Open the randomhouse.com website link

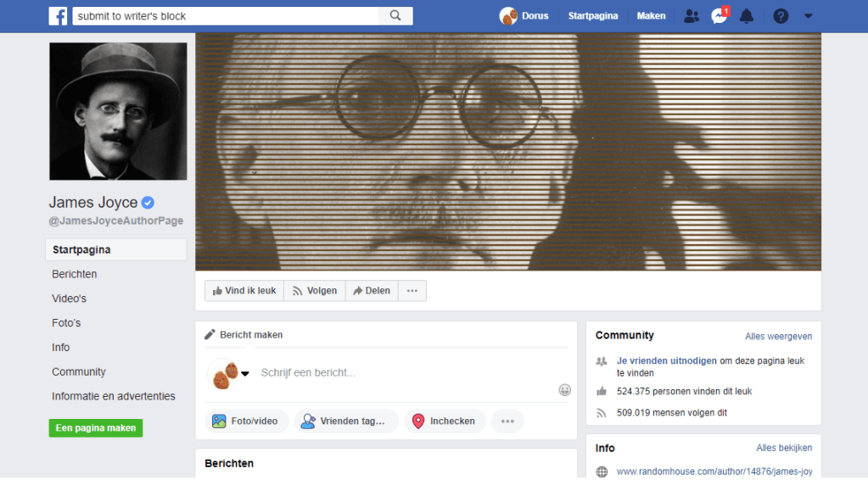714,472
